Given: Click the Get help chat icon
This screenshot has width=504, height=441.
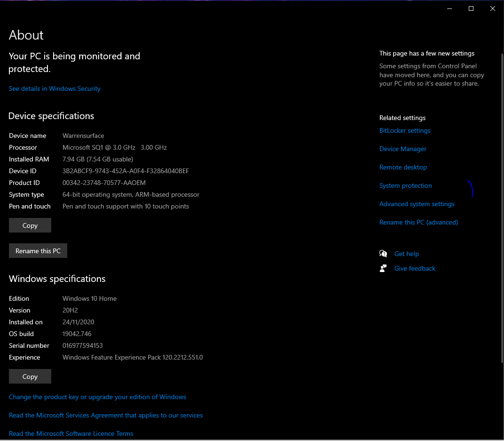Looking at the screenshot, I should 383,254.
